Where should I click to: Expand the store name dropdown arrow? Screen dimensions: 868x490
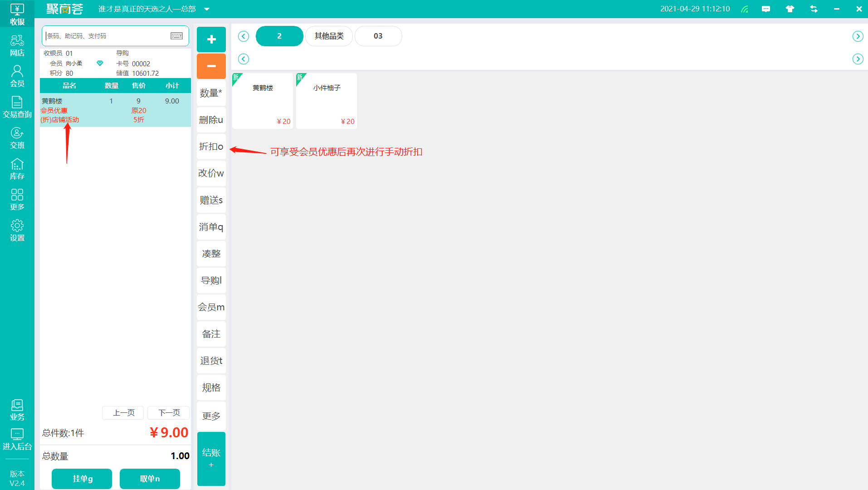207,9
